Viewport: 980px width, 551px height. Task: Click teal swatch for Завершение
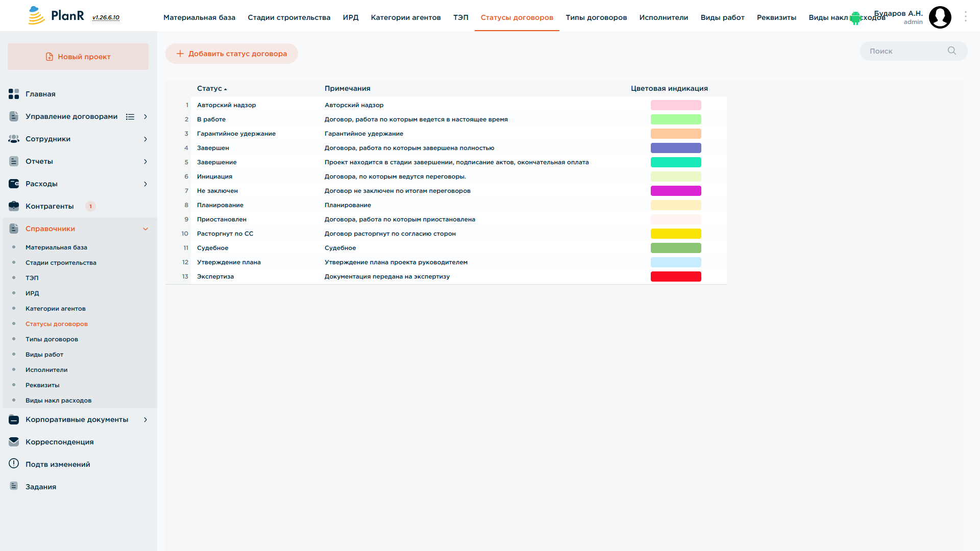676,162
